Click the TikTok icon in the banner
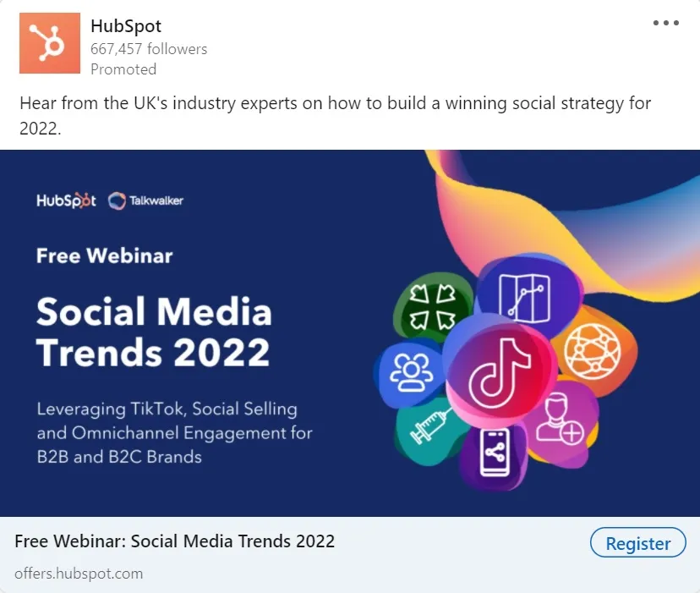Screen dimensions: 700x593 point(500,374)
